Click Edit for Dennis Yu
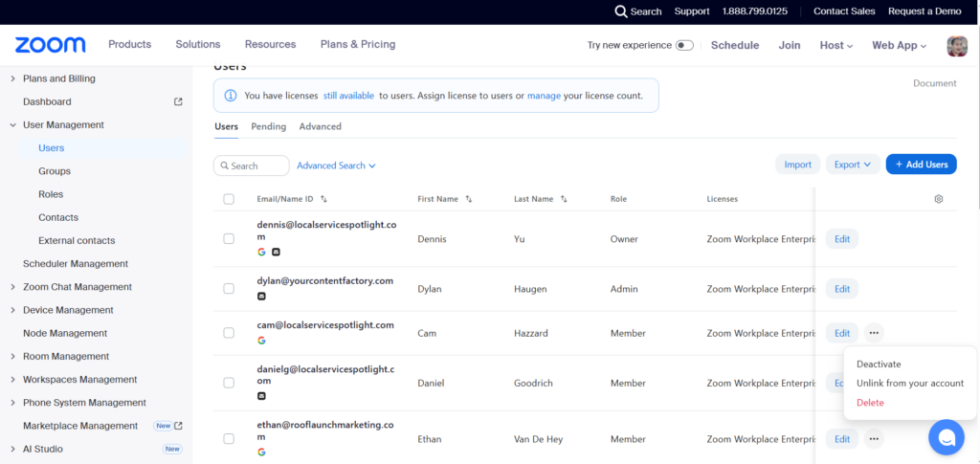Image resolution: width=980 pixels, height=464 pixels. (842, 238)
